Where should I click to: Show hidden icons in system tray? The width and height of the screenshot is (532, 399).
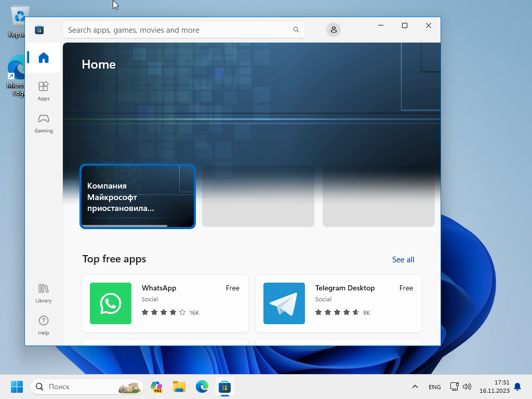pyautogui.click(x=415, y=387)
